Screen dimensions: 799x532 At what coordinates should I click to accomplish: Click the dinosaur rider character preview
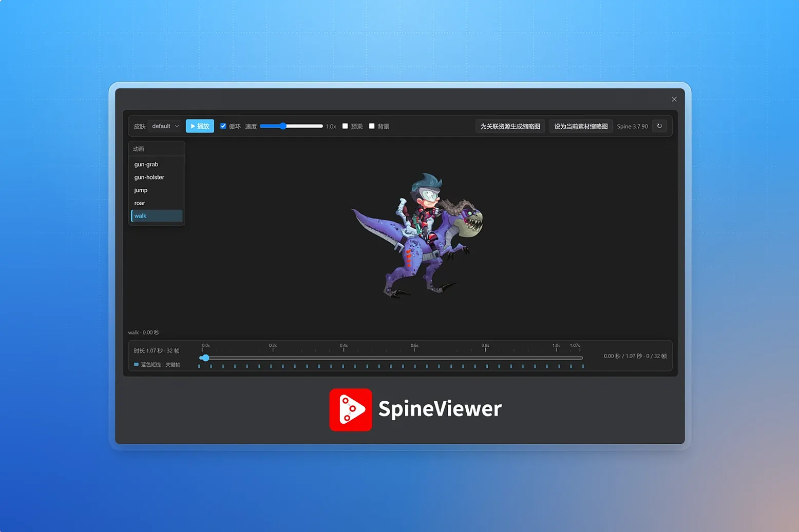(x=417, y=236)
